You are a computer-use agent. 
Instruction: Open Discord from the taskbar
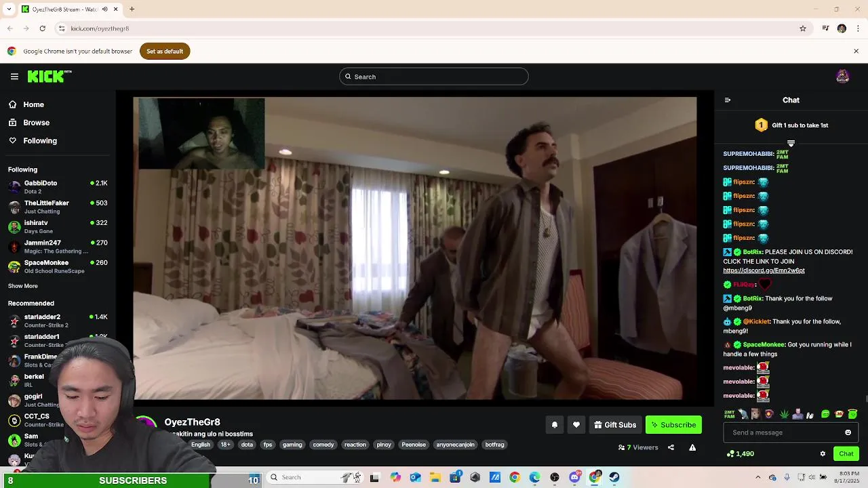click(x=575, y=477)
